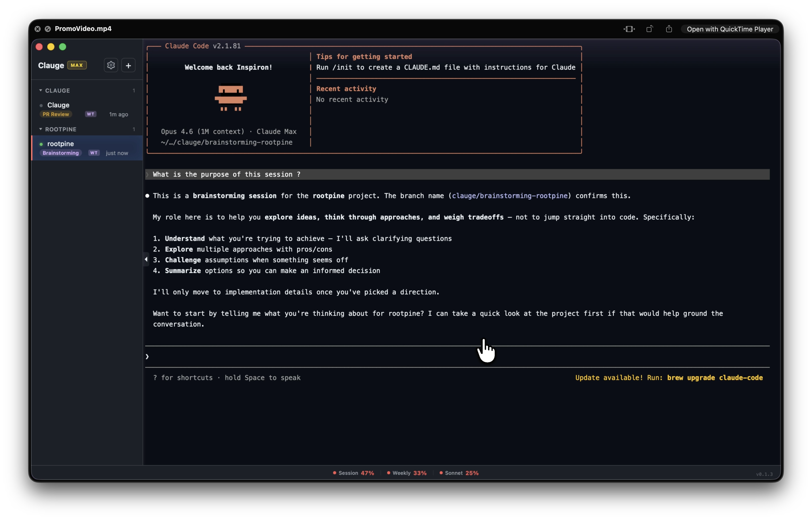Image resolution: width=812 pixels, height=520 pixels.
Task: Click the Weekly 33% usage indicator
Action: tap(407, 473)
